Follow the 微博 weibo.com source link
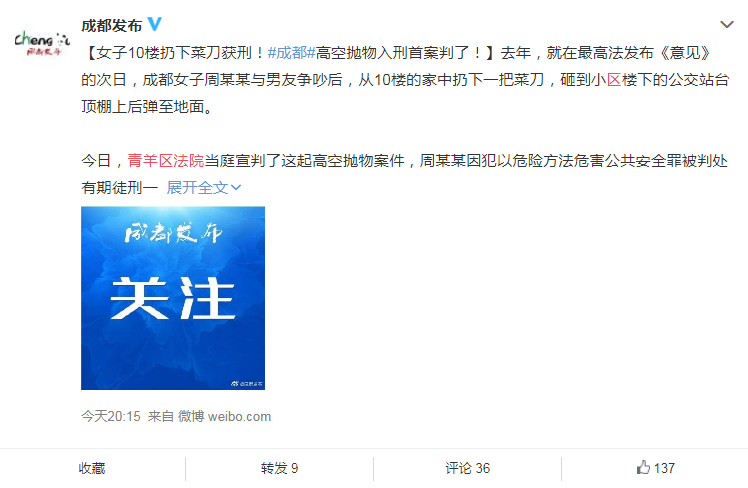 click(x=224, y=416)
